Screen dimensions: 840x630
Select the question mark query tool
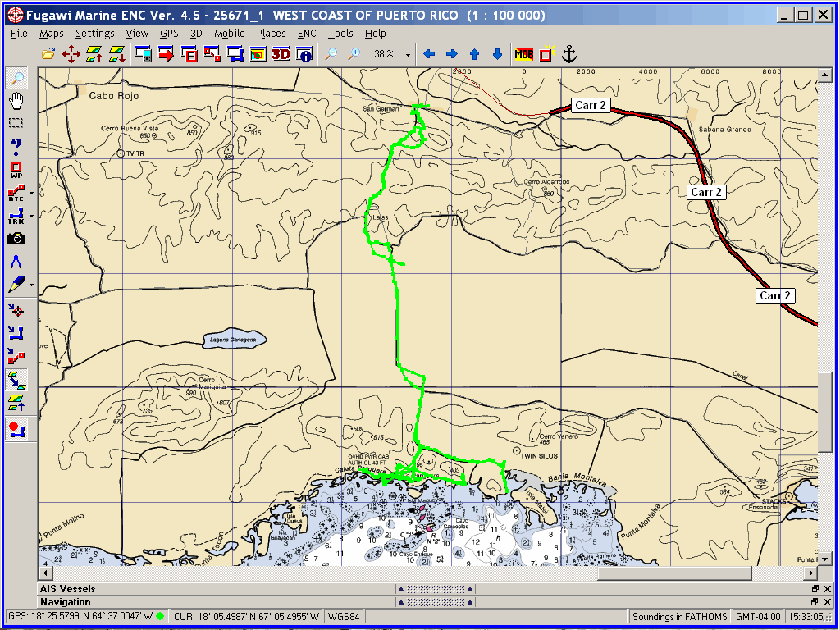(17, 146)
